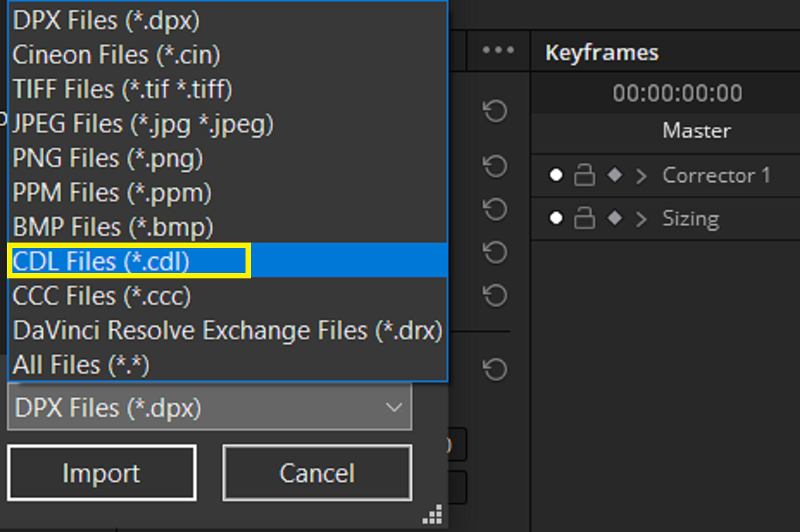
Task: Click the topmost reset arrow icon
Action: pos(495,110)
